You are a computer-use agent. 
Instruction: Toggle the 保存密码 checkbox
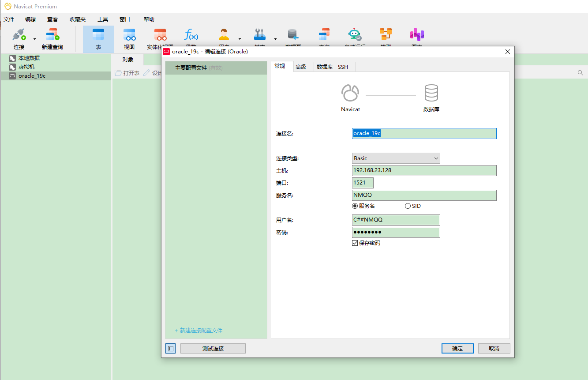click(355, 243)
